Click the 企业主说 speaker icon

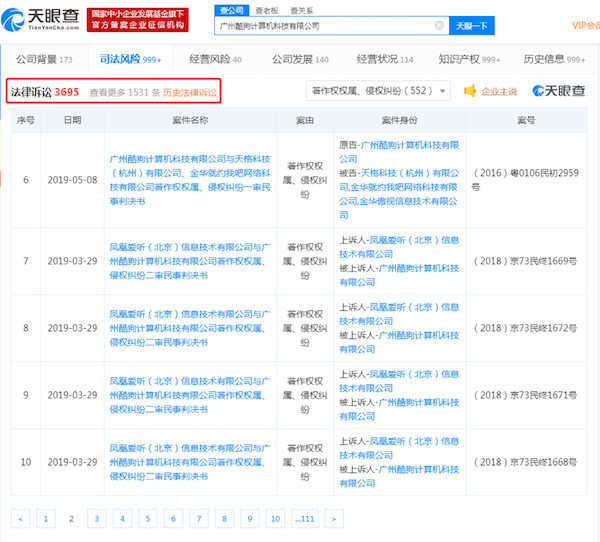(x=470, y=91)
